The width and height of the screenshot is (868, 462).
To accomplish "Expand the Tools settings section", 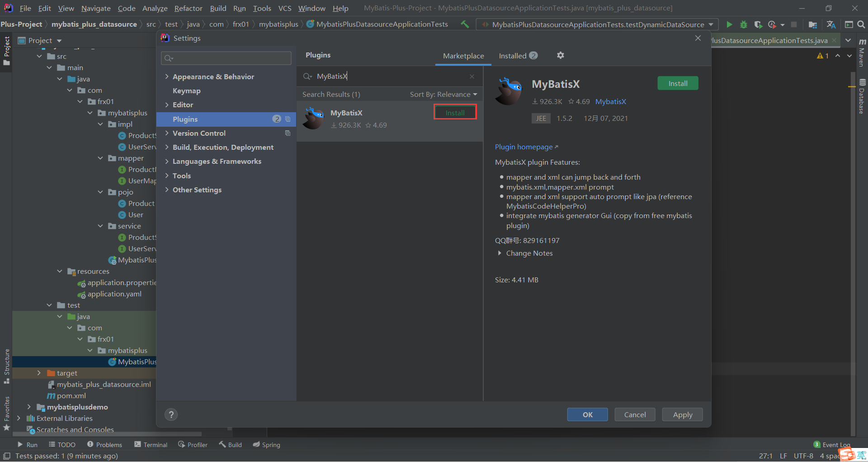I will (167, 176).
